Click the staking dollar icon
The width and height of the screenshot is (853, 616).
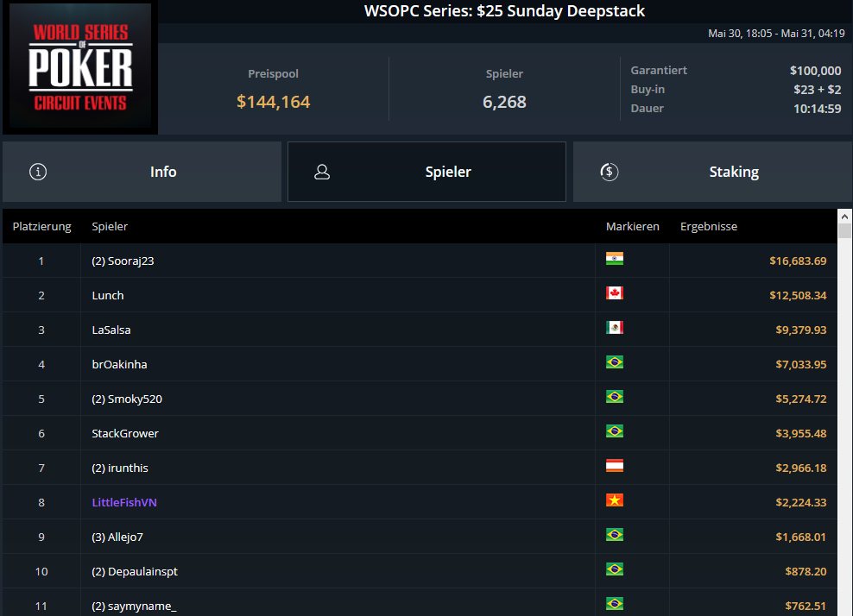[x=610, y=172]
